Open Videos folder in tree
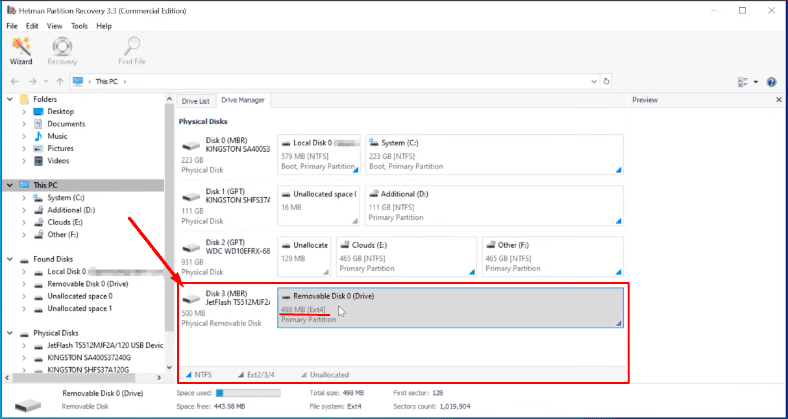 58,161
